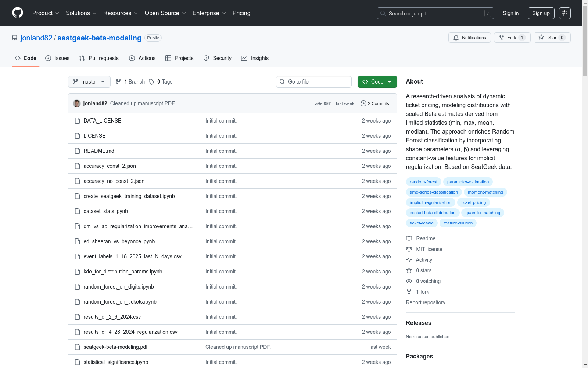View the 2 Commits history
This screenshot has width=588, height=368.
[x=375, y=103]
